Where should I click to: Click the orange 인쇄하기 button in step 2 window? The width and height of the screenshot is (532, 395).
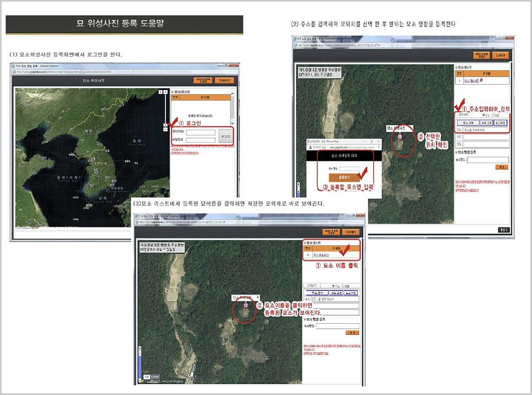point(500,55)
